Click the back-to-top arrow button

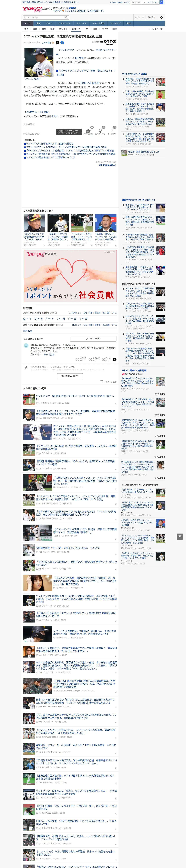(x=180, y=536)
